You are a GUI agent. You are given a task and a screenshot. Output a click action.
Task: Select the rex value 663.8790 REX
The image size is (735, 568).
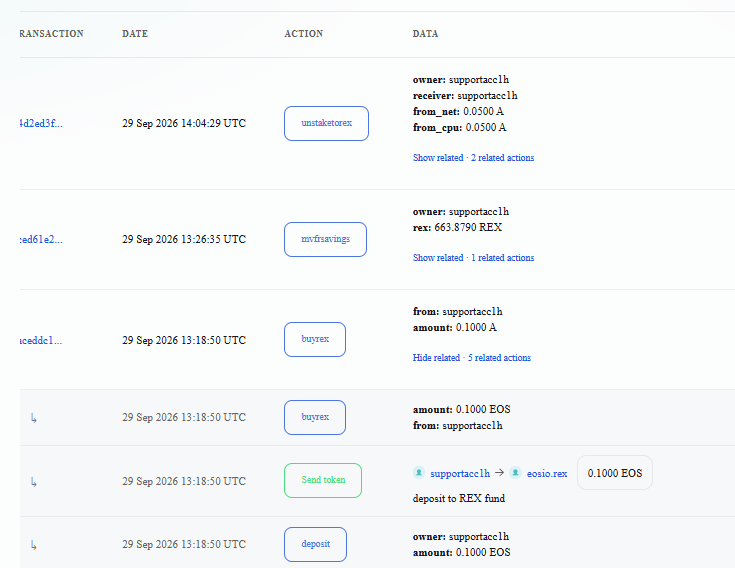468,227
